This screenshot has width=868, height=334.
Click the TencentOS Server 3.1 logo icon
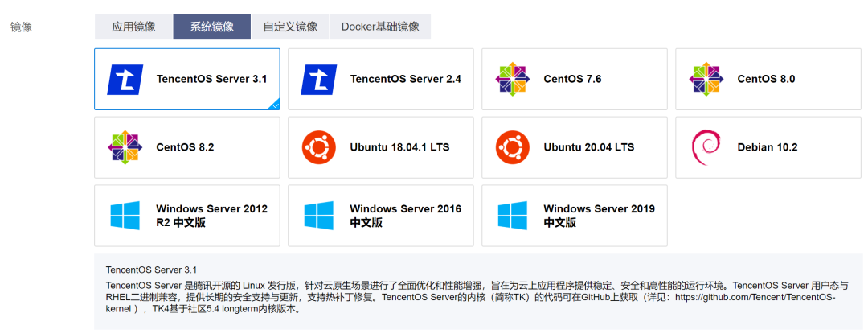tap(125, 79)
